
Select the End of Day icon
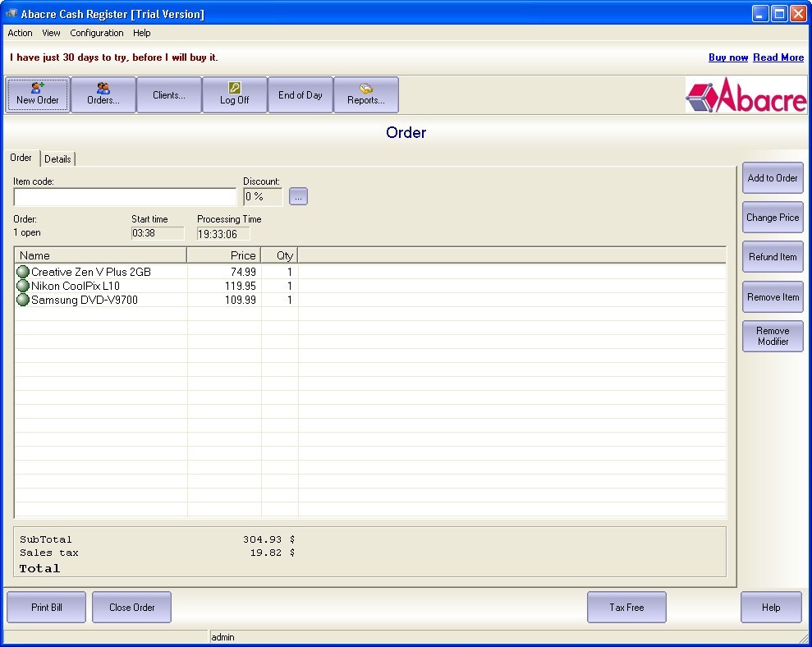tap(300, 94)
